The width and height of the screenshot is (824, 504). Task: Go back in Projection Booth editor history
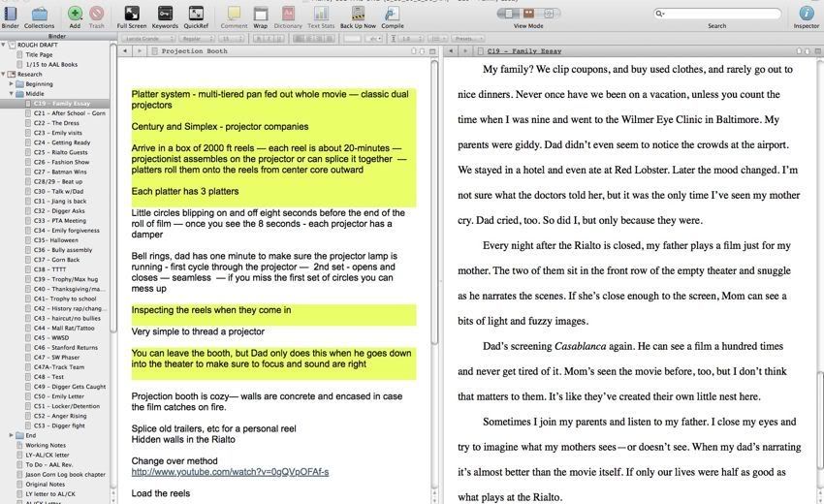pos(125,51)
